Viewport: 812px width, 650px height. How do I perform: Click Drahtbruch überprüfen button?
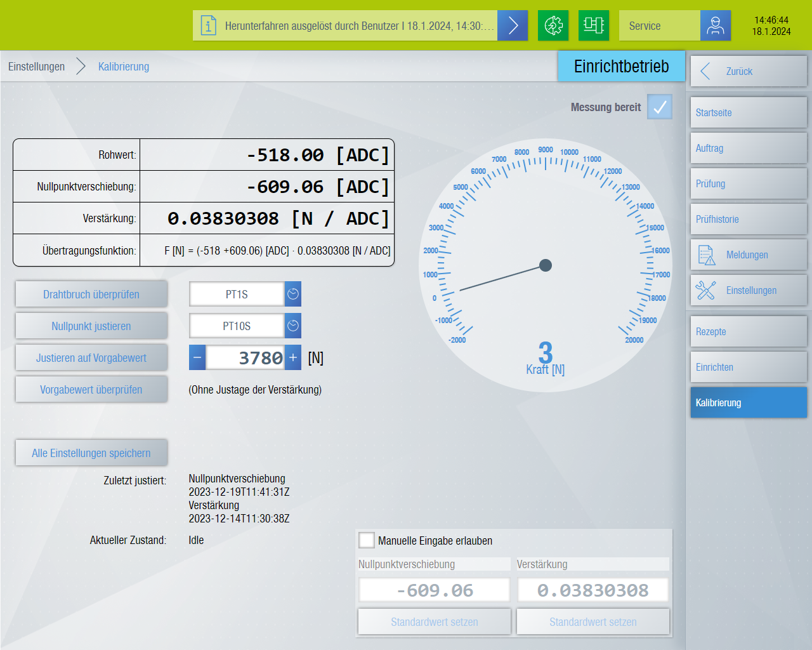tap(91, 294)
